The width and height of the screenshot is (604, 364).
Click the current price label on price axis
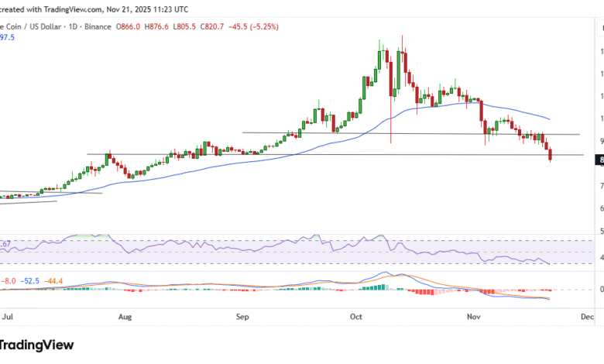[600, 160]
